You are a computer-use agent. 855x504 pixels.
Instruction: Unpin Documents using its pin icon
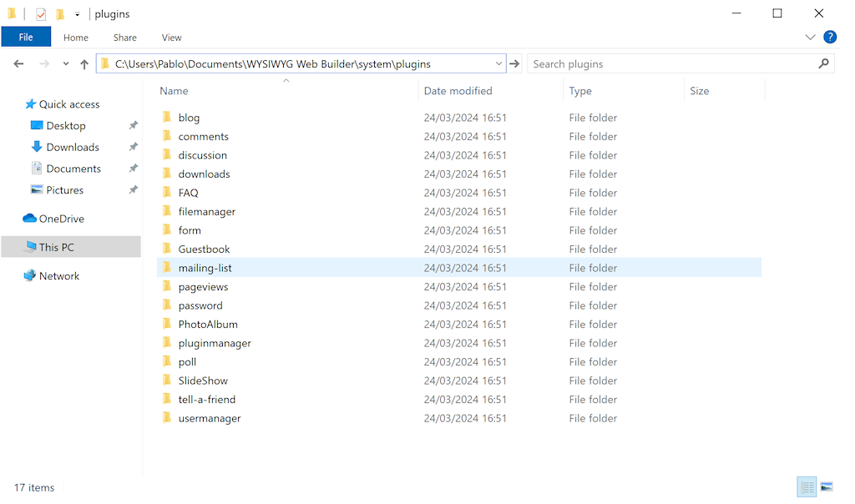click(133, 169)
